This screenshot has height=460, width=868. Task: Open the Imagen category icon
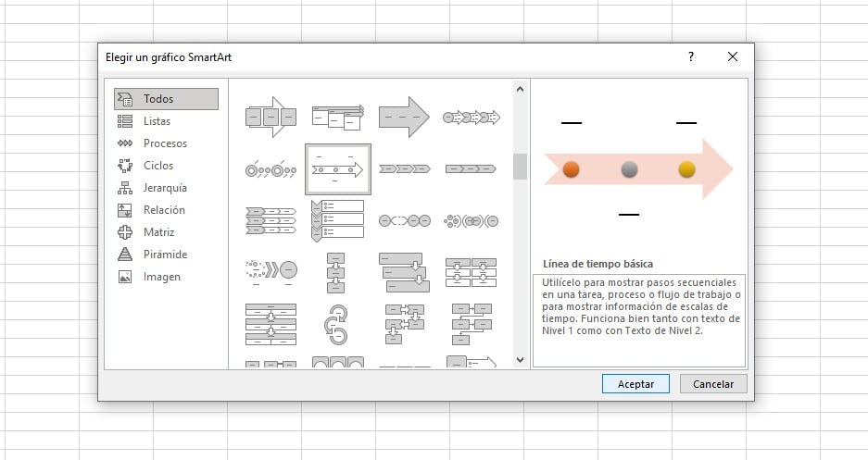[125, 277]
